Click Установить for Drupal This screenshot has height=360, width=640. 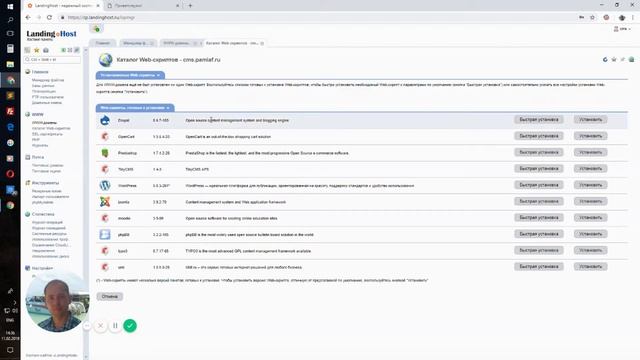tap(590, 120)
